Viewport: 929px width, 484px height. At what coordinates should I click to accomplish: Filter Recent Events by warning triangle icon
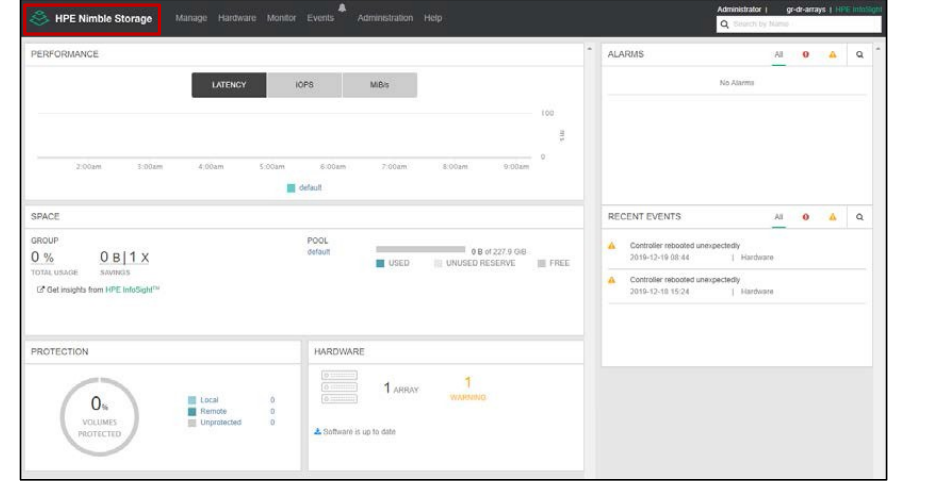[832, 217]
